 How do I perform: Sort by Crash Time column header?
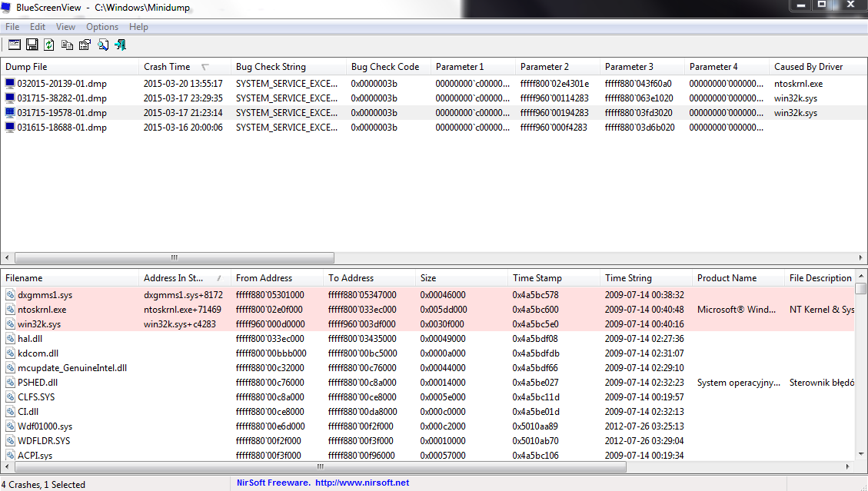pos(185,66)
